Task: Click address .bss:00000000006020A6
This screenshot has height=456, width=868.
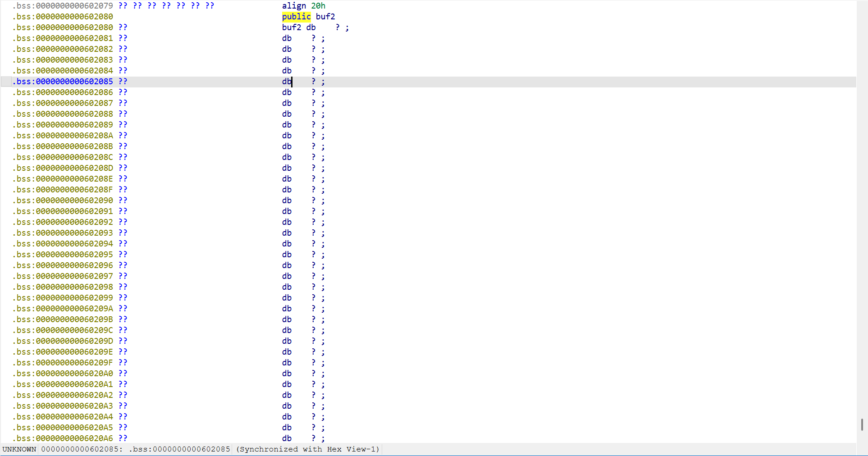Action: 63,438
